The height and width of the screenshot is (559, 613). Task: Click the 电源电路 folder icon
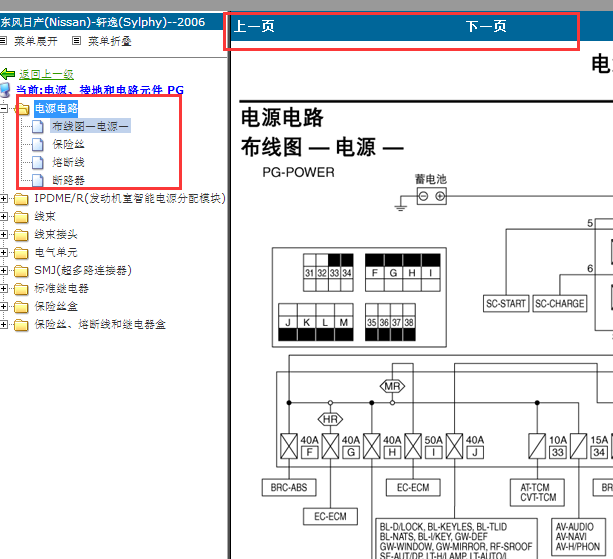[x=22, y=109]
